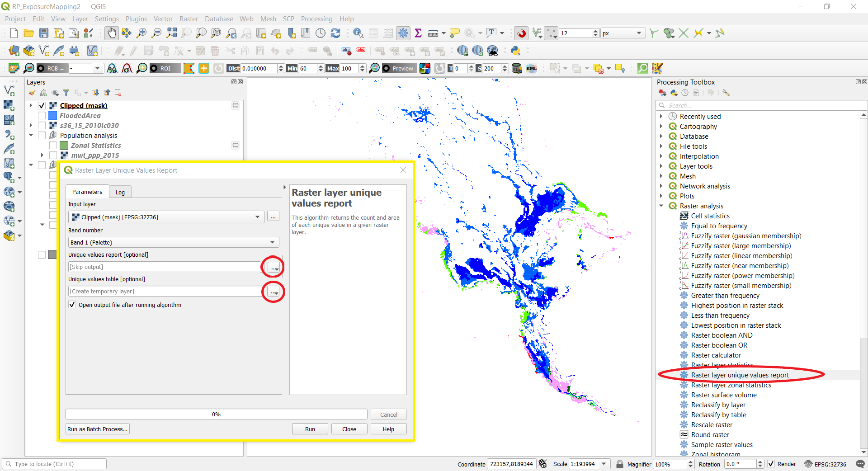Open the Attribute Table icon
The image size is (868, 471).
pos(373,33)
